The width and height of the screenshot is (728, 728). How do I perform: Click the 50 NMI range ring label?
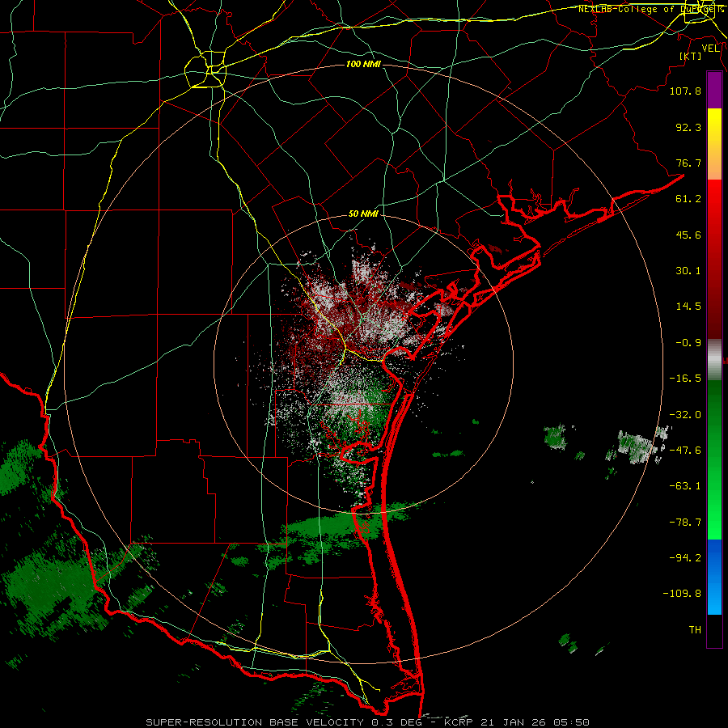[x=363, y=214]
